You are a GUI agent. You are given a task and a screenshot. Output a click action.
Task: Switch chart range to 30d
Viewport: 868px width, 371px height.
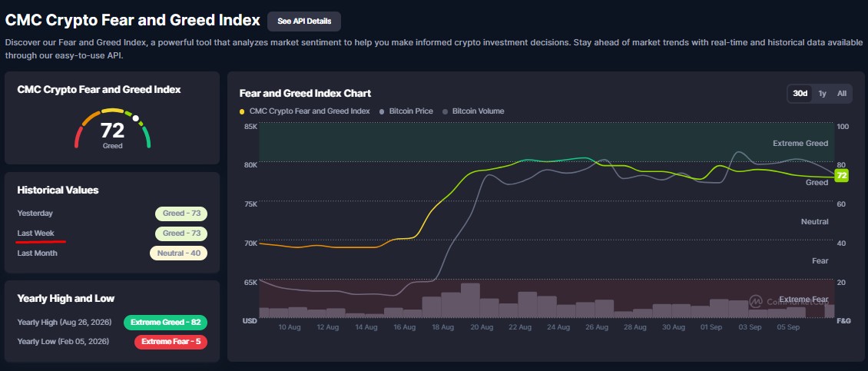800,94
